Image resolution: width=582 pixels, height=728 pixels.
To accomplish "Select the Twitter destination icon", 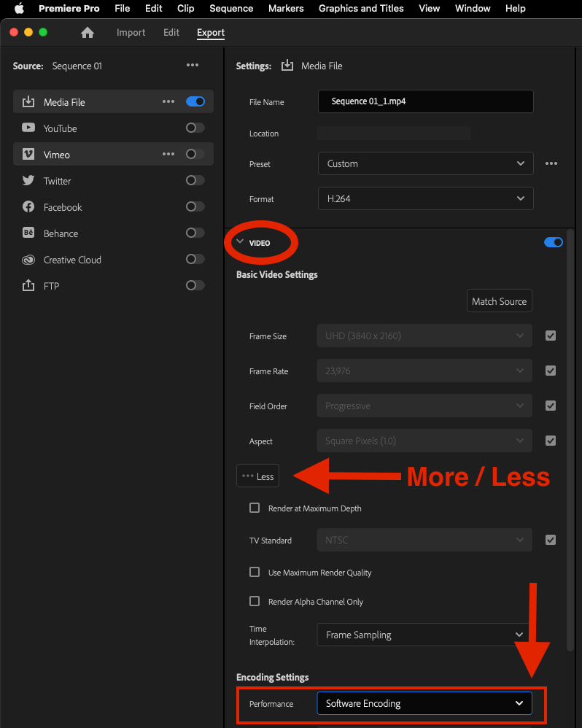I will point(28,180).
